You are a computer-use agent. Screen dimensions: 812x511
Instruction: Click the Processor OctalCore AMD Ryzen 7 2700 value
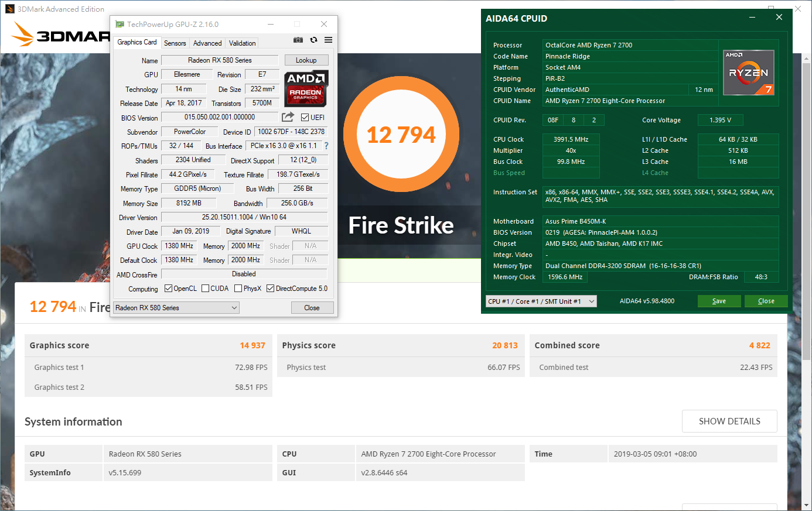click(x=632, y=45)
